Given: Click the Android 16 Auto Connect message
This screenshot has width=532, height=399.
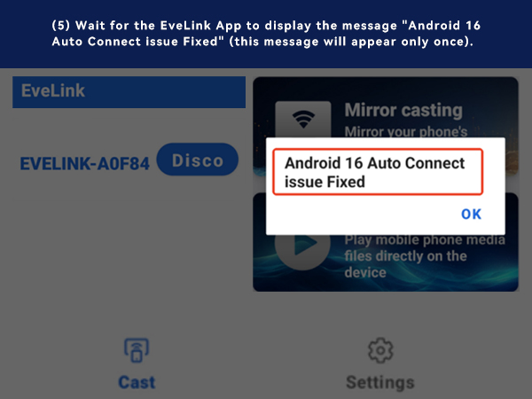Looking at the screenshot, I should pyautogui.click(x=374, y=172).
